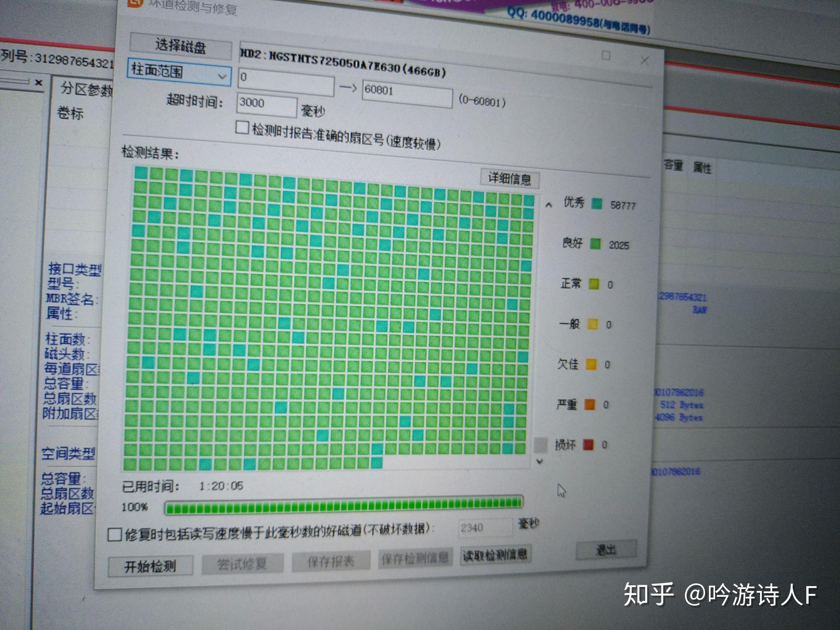Enable 修复时包括读写速度慢 checkbox
The width and height of the screenshot is (840, 630).
click(114, 534)
